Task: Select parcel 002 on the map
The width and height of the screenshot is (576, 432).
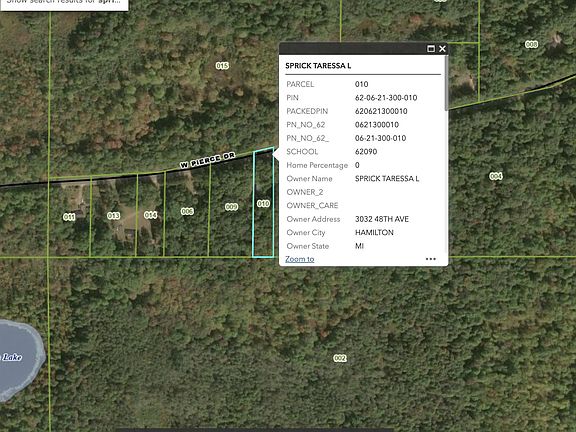Action: [340, 358]
